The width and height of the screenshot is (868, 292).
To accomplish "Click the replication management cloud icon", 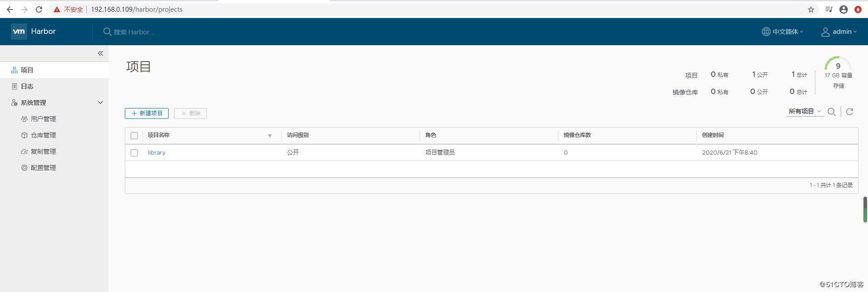I will 24,151.
